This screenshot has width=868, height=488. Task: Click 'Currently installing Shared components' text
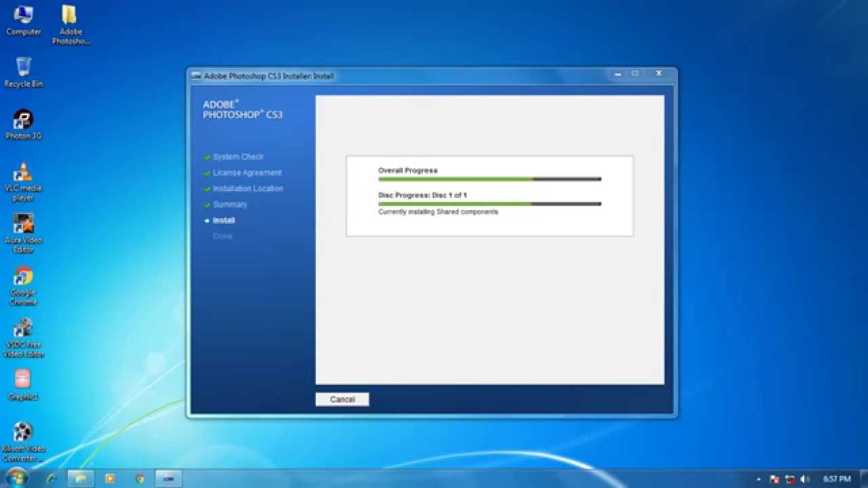(438, 212)
